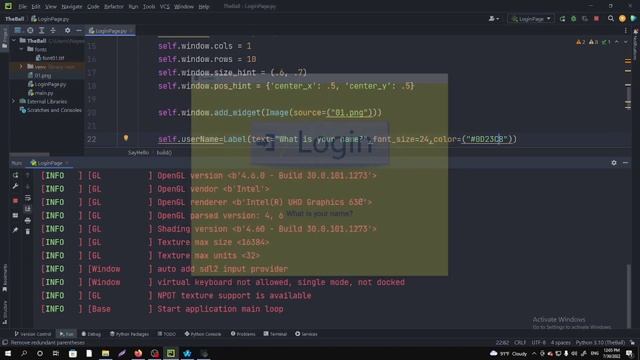Click the Pin Tab icon in Run panel

(16, 230)
